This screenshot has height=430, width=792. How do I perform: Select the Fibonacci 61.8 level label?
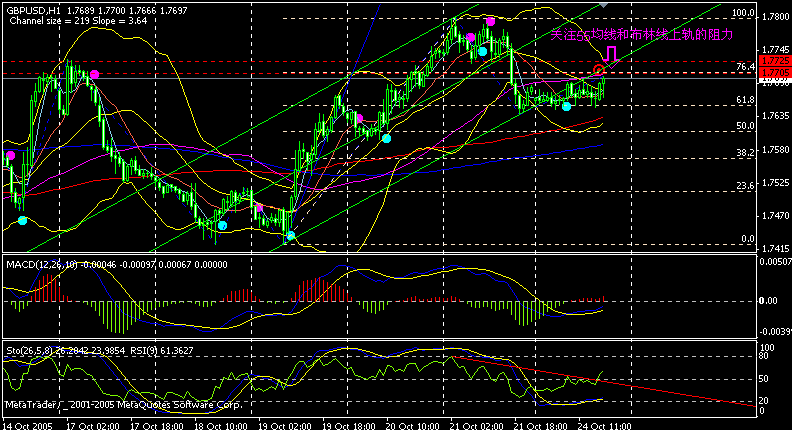click(x=746, y=100)
